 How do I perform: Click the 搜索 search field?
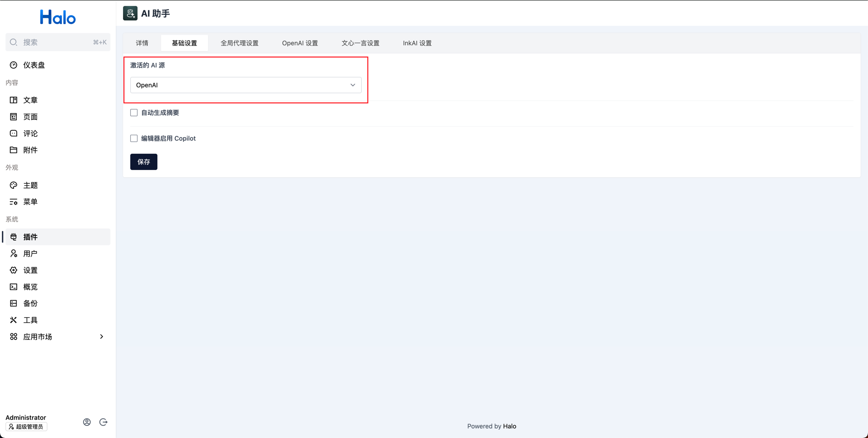pos(58,42)
